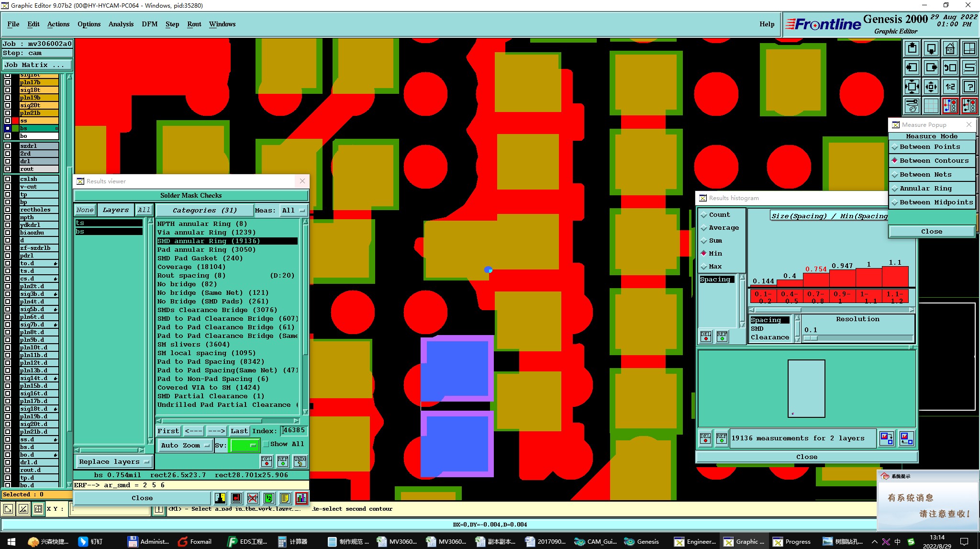Click the UNDO icon in Results viewer

[x=300, y=461]
